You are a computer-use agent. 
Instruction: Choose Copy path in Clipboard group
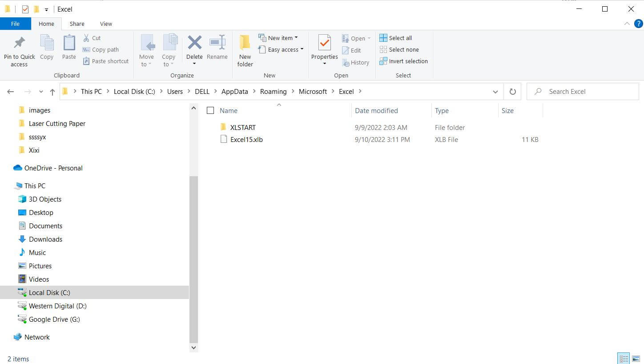pos(101,49)
